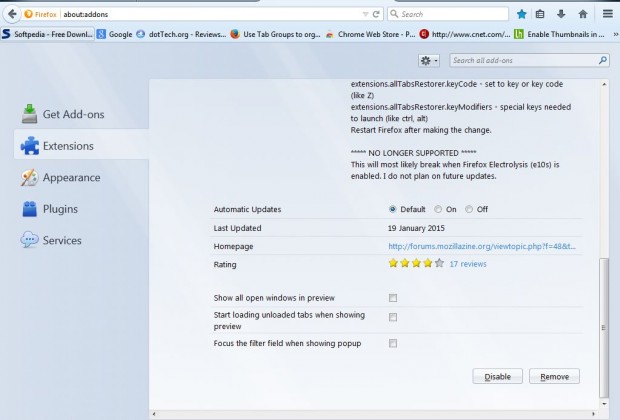The image size is (620, 420).
Task: Bookmark this page with the star icon
Action: [522, 14]
